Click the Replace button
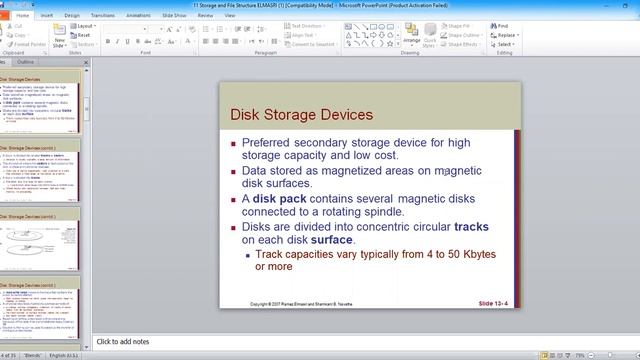The height and width of the screenshot is (360, 640). pos(504,35)
